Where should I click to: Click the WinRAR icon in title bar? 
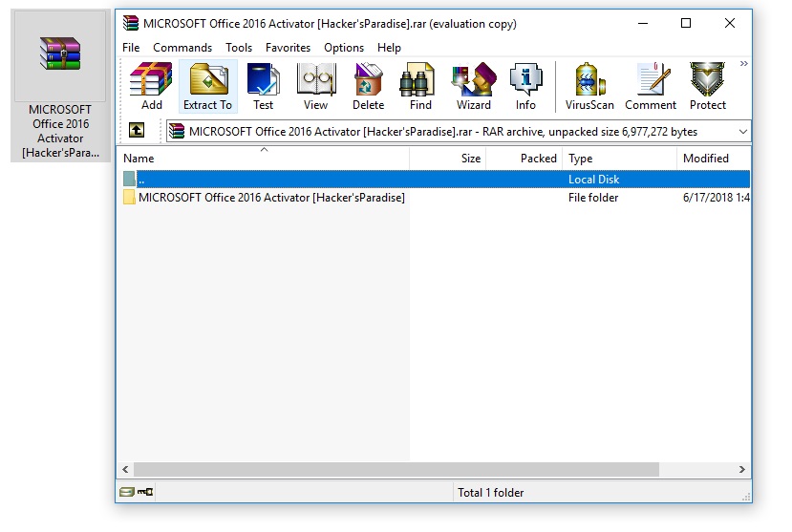click(x=131, y=23)
